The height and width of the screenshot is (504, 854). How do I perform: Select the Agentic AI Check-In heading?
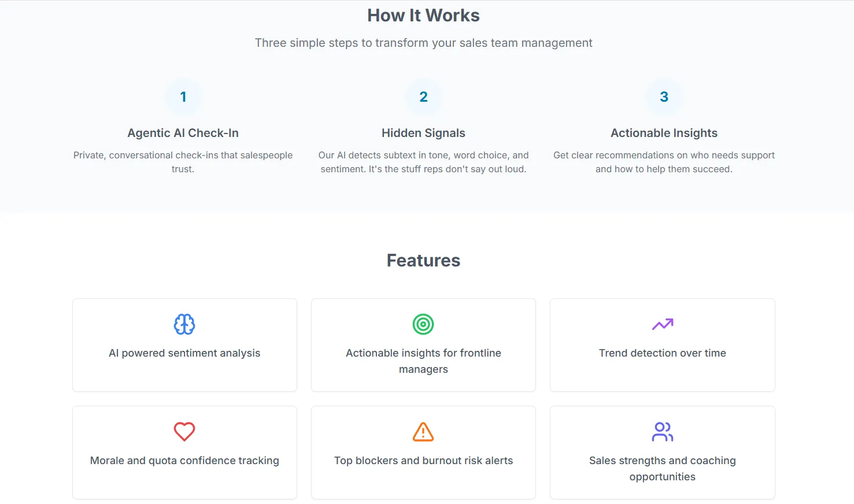tap(183, 133)
